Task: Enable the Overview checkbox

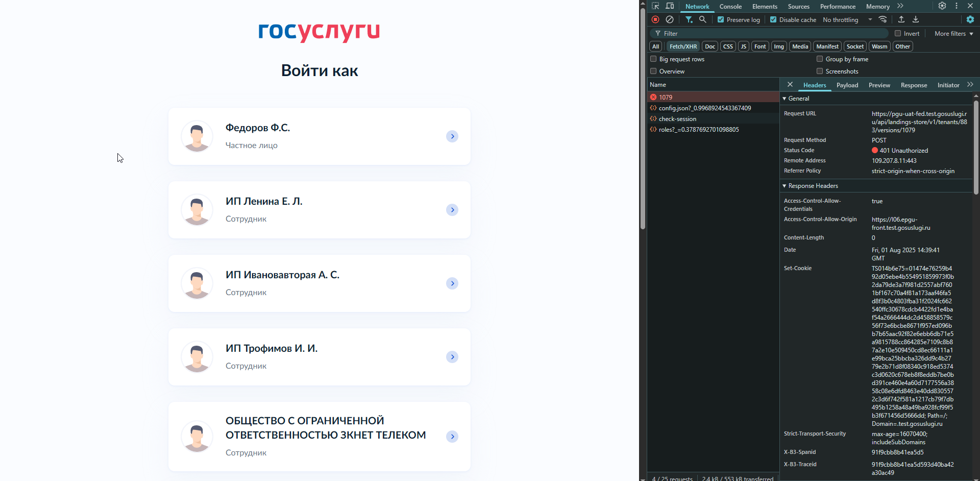Action: coord(653,71)
